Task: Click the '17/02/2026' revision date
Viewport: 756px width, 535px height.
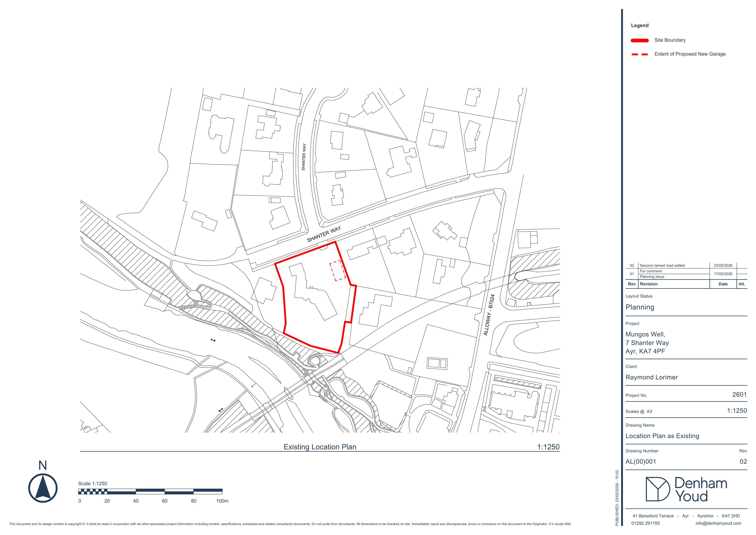Action: (x=723, y=274)
